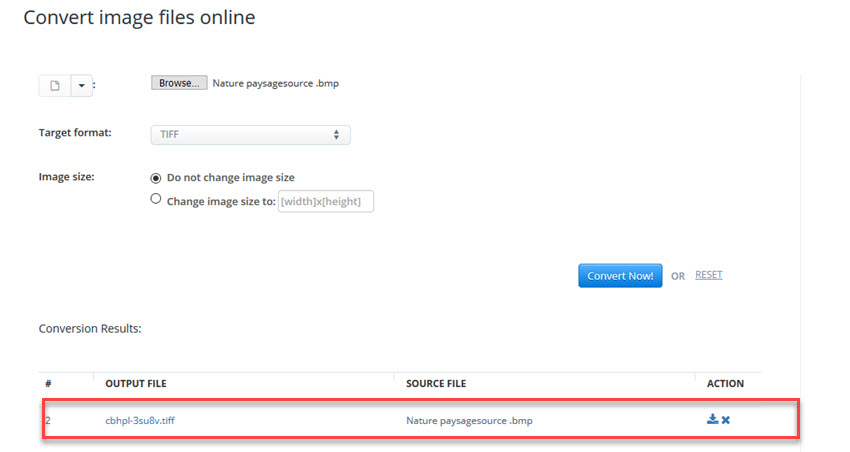Click the ACTION column header

tap(725, 384)
